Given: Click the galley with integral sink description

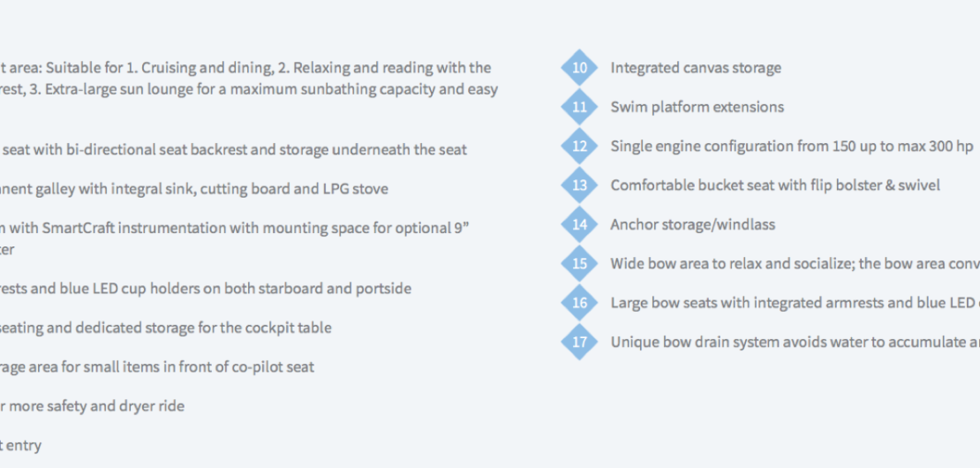Looking at the screenshot, I should [193, 189].
